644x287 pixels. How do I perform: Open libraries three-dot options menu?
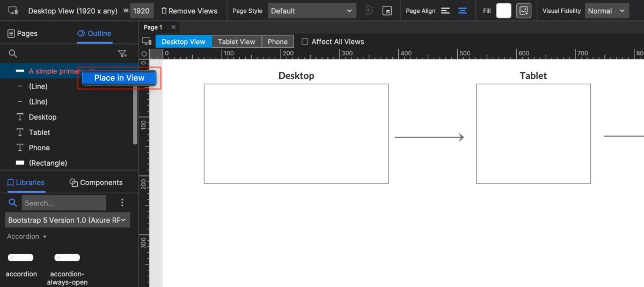pos(122,203)
